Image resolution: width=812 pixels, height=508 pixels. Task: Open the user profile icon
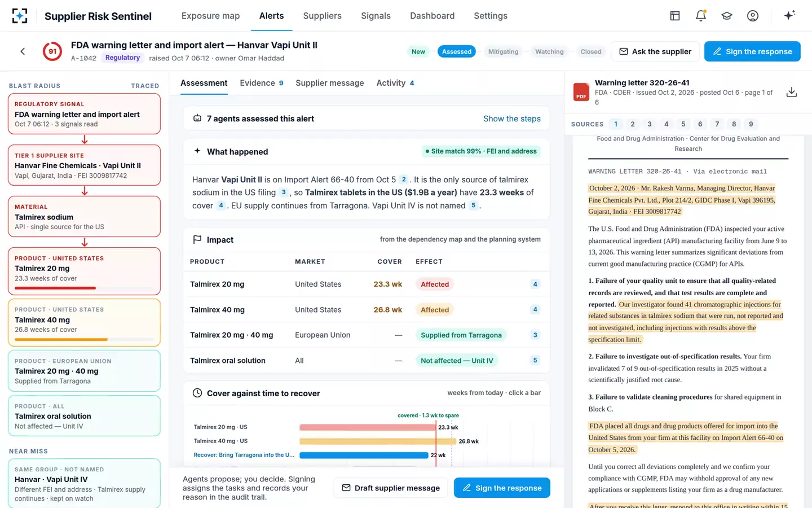pos(753,16)
